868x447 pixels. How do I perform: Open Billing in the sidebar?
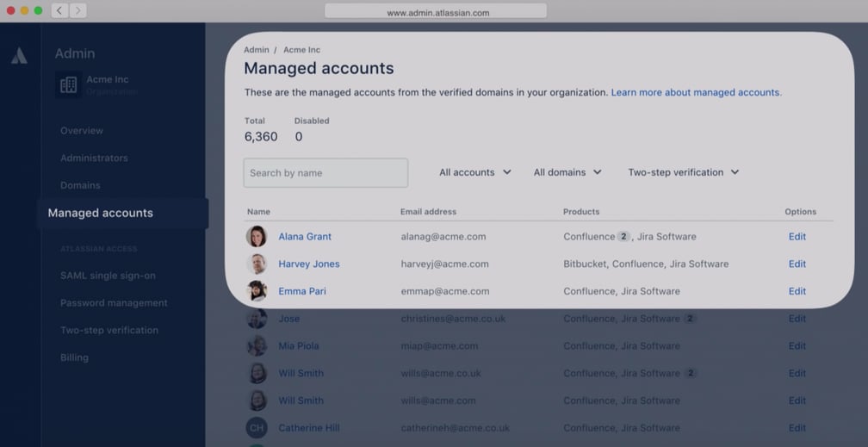click(74, 357)
